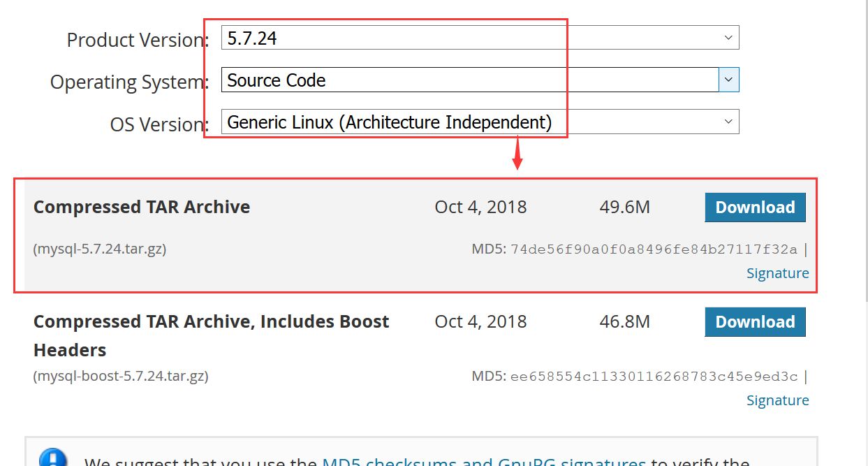Screen dimensions: 868x466
Task: Download the mysql-boost-5.7.24.tar.gz archive
Action: 755,322
